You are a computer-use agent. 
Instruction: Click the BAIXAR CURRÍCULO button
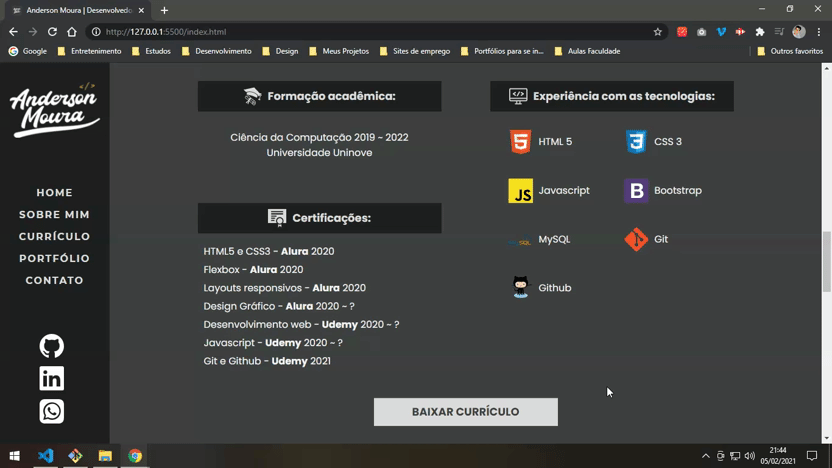point(465,412)
